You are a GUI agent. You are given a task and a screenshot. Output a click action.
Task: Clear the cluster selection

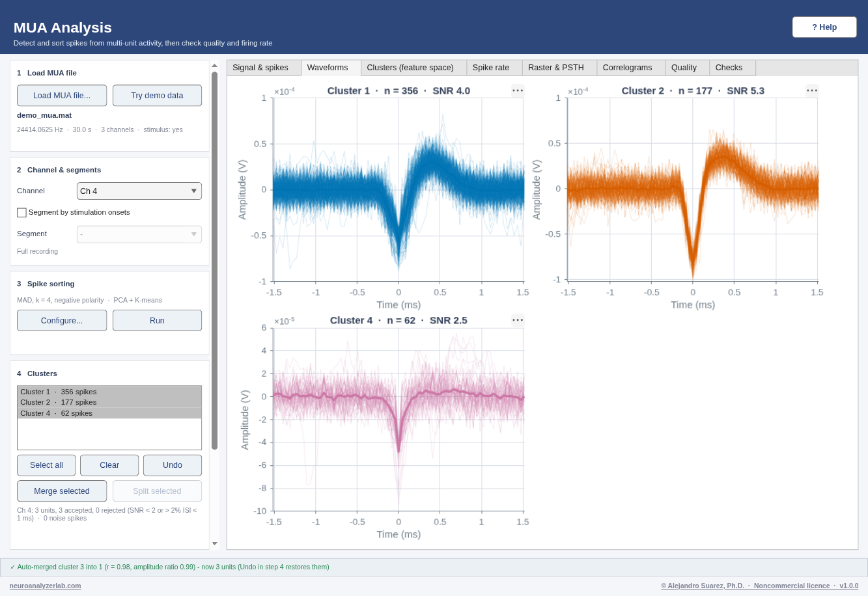tap(109, 465)
